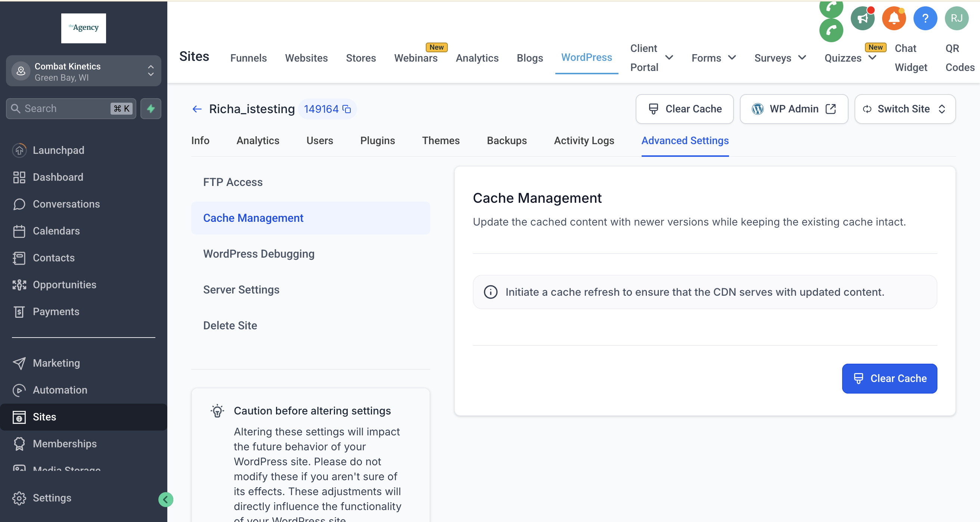Open the Plugins tab
Screen dimensions: 980x522
click(377, 141)
